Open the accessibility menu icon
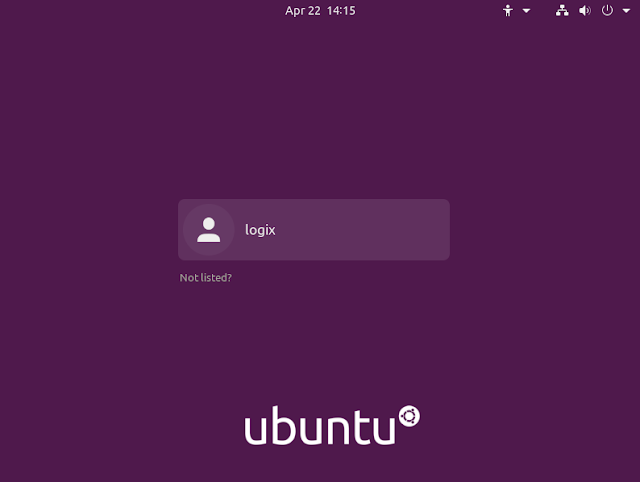 tap(508, 11)
